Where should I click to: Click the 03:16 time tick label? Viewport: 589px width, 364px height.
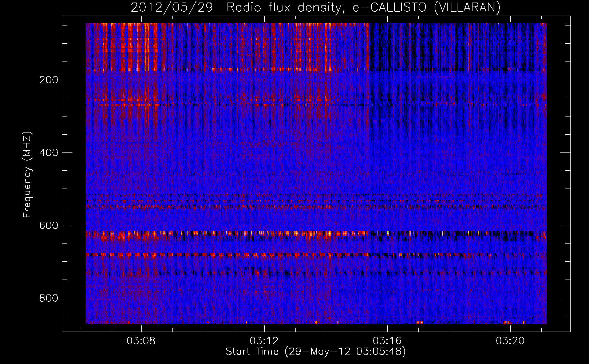click(387, 341)
